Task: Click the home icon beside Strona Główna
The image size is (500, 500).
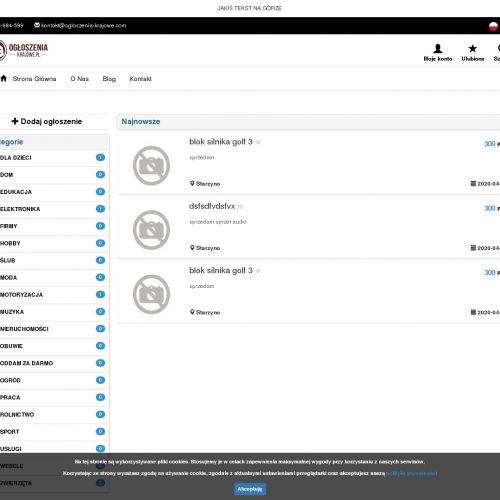Action: [4, 79]
